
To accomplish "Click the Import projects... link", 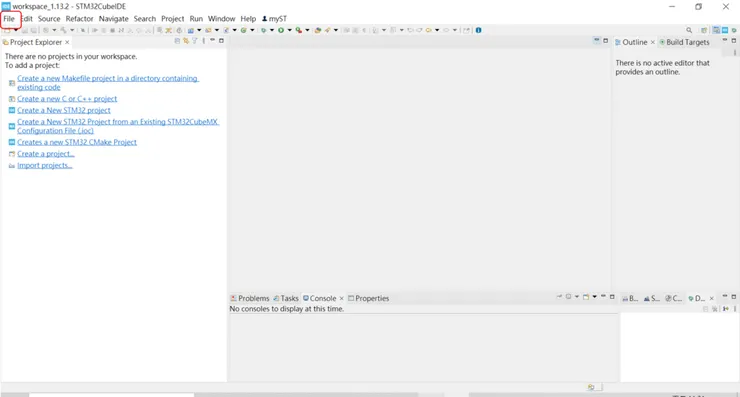I will coord(45,165).
